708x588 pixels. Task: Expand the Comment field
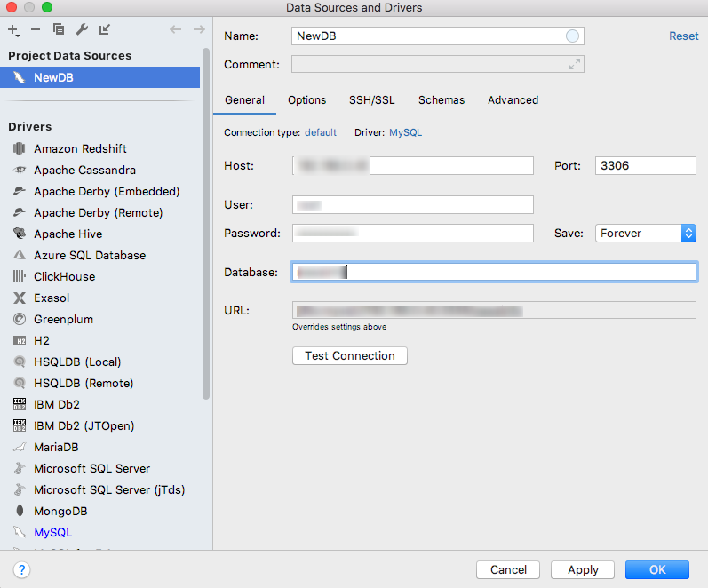(x=575, y=64)
